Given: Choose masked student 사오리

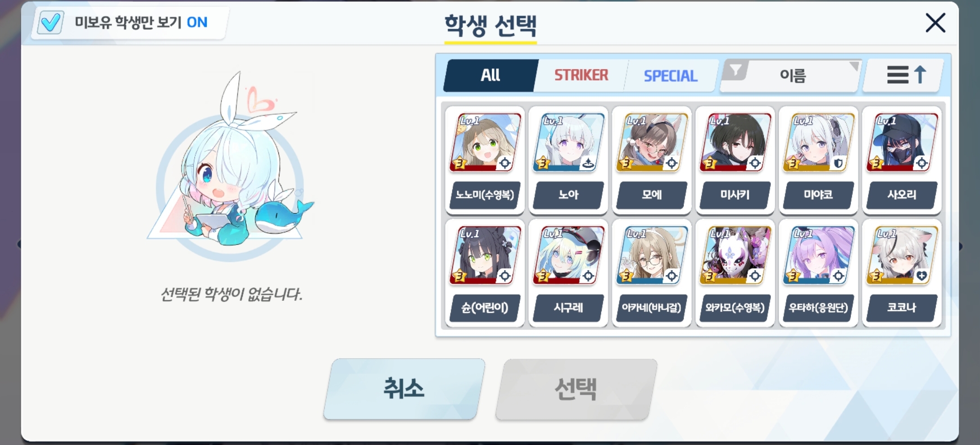Looking at the screenshot, I should (902, 160).
